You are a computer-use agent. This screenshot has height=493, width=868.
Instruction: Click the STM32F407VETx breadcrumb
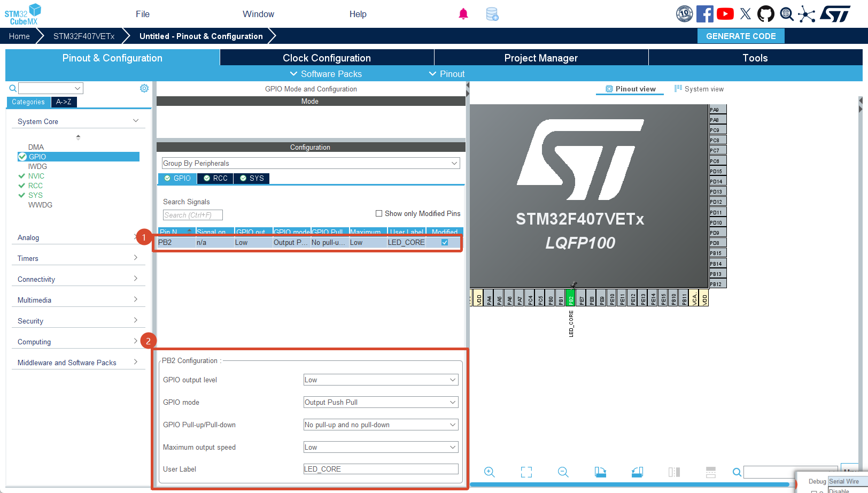pos(84,36)
